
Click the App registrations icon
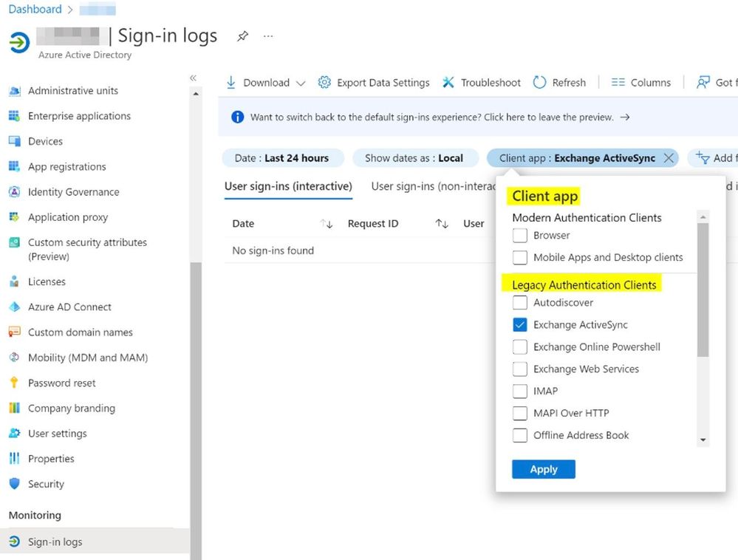[x=15, y=166]
